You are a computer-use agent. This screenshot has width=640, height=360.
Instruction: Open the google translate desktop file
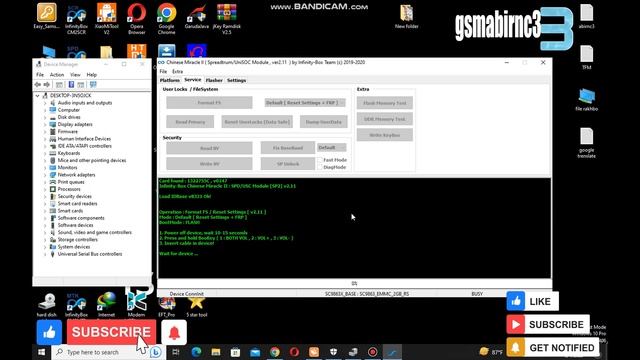587,143
